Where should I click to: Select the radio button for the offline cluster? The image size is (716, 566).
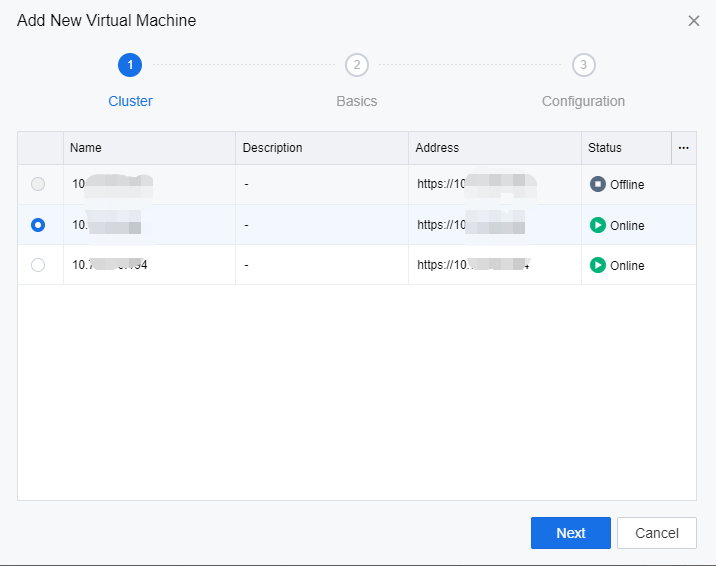click(x=38, y=184)
